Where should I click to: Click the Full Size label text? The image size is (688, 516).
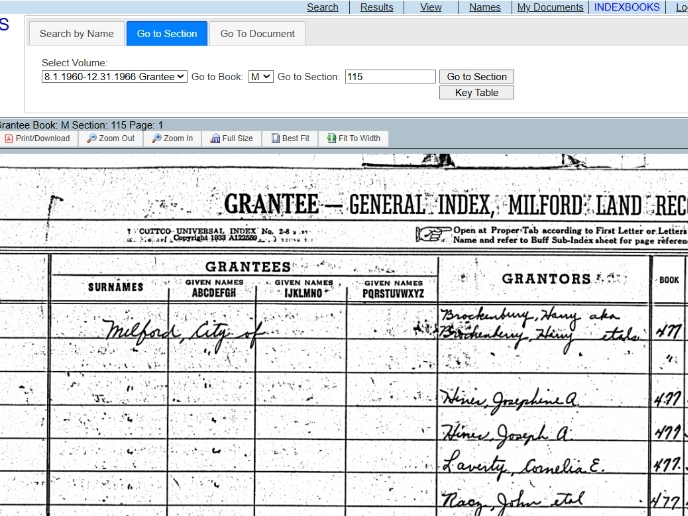click(237, 139)
